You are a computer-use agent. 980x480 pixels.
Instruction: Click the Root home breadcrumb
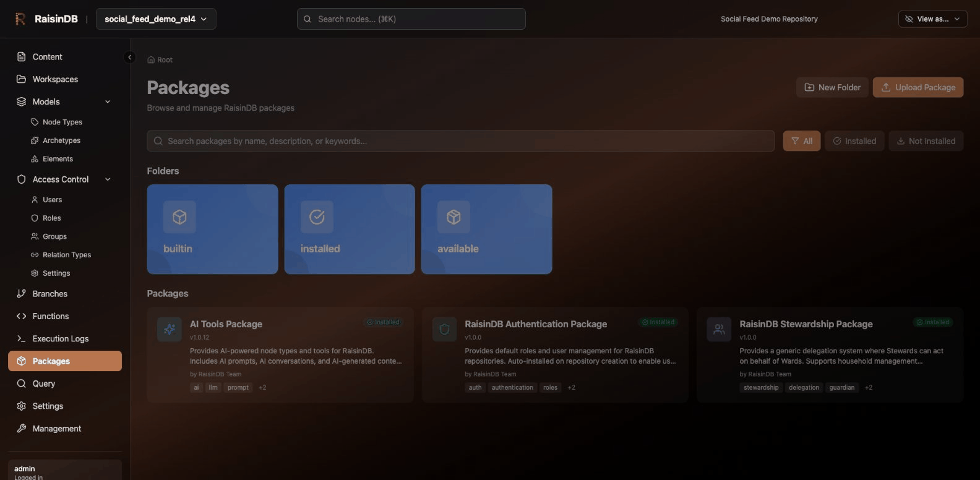tap(160, 60)
